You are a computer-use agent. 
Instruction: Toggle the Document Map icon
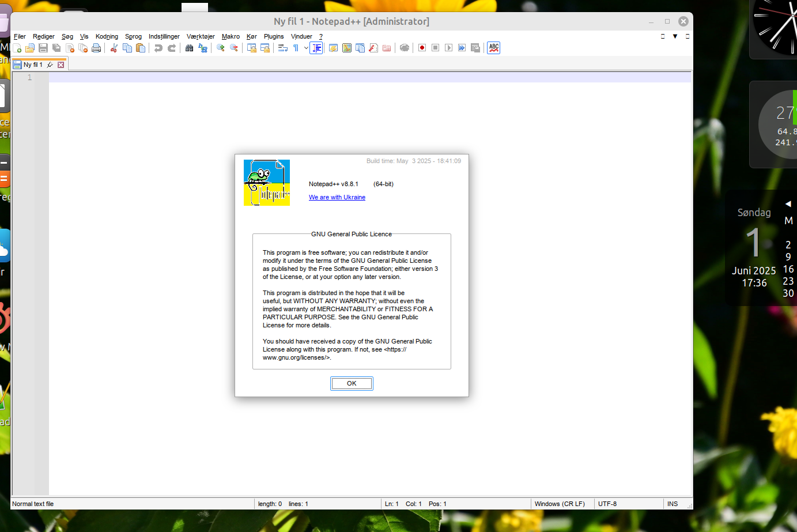[347, 48]
